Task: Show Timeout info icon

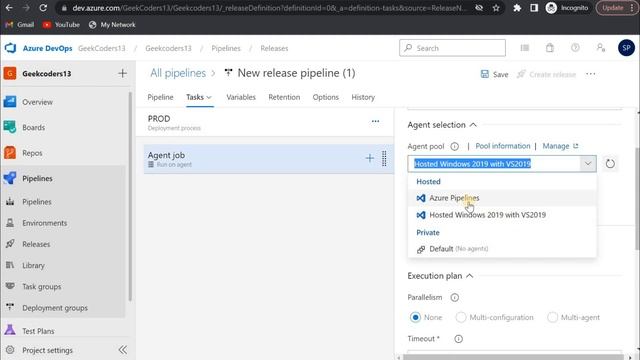Action: click(x=458, y=339)
